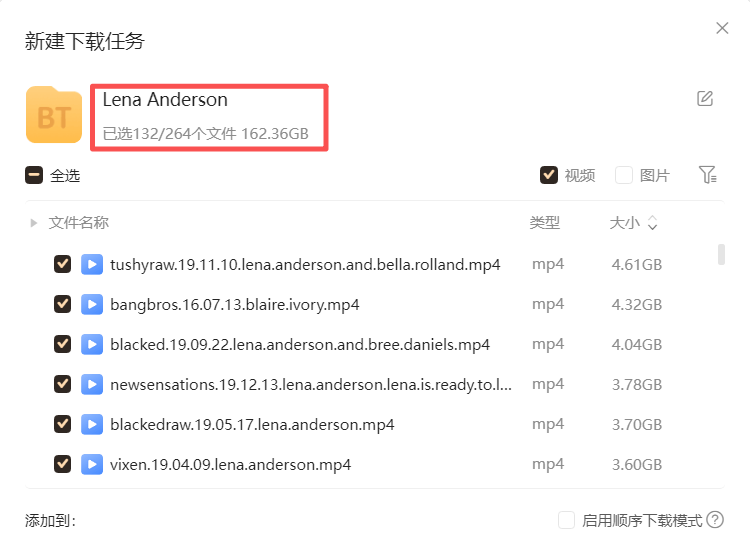Screen dimensions: 750x540
Task: Uncheck the 4.04GB file's checkbox
Action: 62,344
